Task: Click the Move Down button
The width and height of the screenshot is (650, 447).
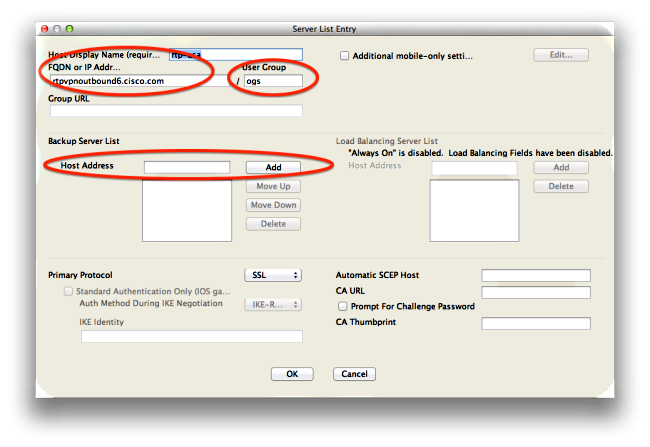Action: (273, 205)
